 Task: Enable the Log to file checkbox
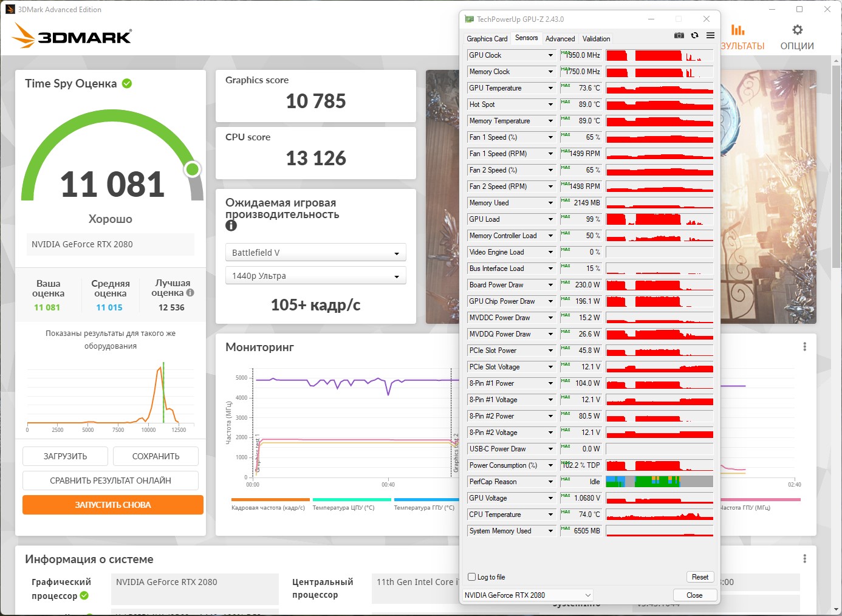[x=472, y=577]
